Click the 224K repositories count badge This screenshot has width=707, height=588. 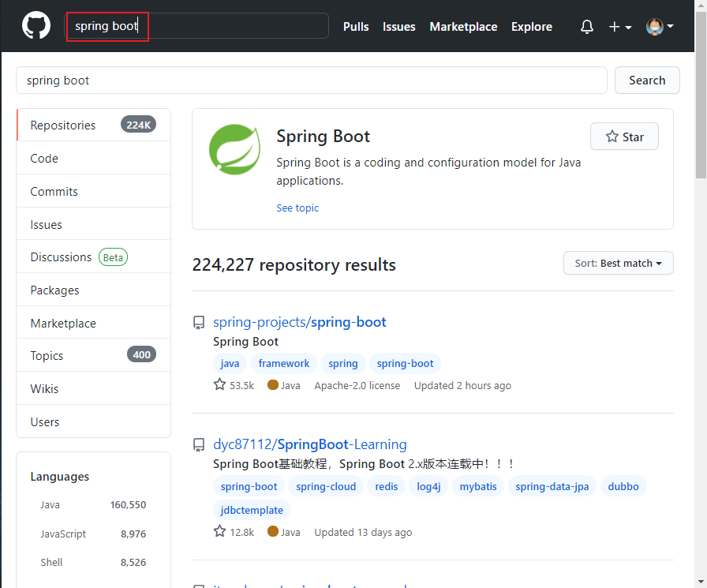coord(138,125)
